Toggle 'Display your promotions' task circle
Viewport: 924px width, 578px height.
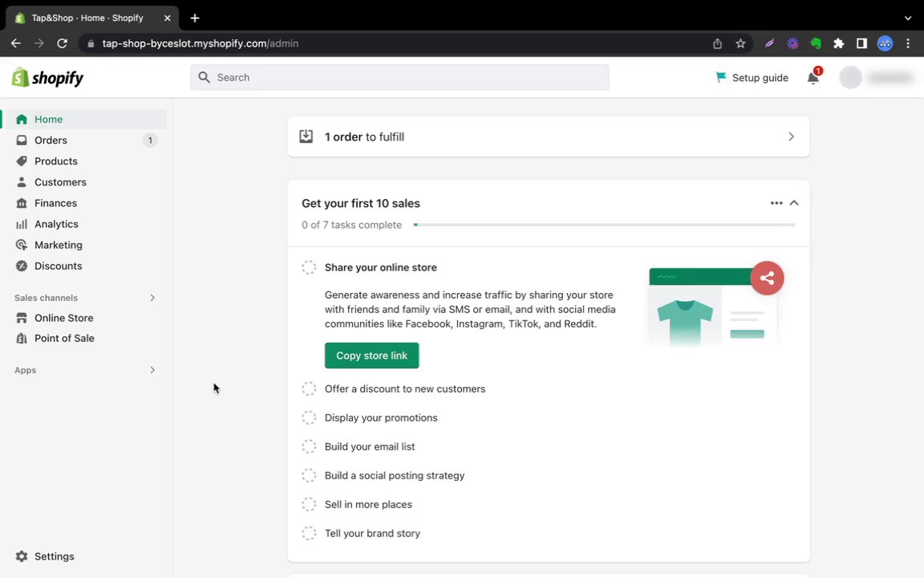click(x=309, y=417)
